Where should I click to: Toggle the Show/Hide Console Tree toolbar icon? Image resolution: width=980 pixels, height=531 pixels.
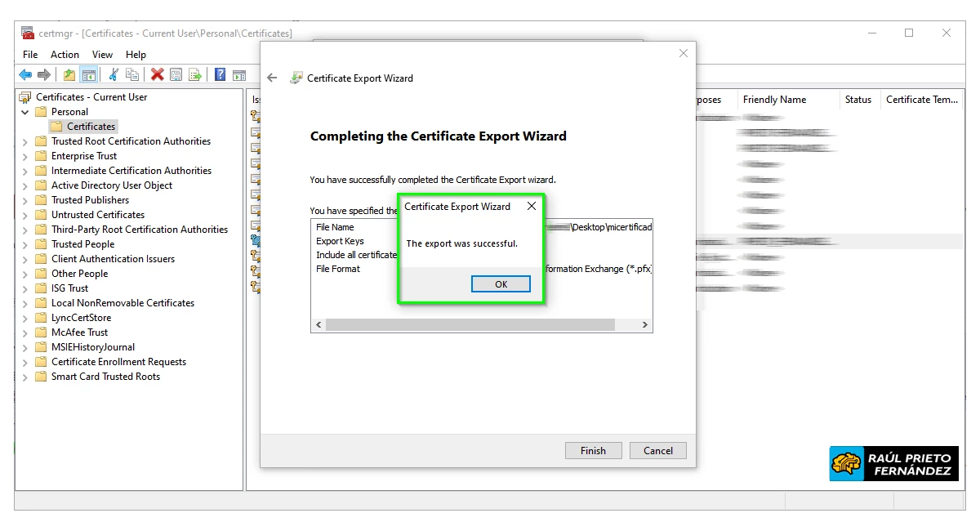(90, 74)
